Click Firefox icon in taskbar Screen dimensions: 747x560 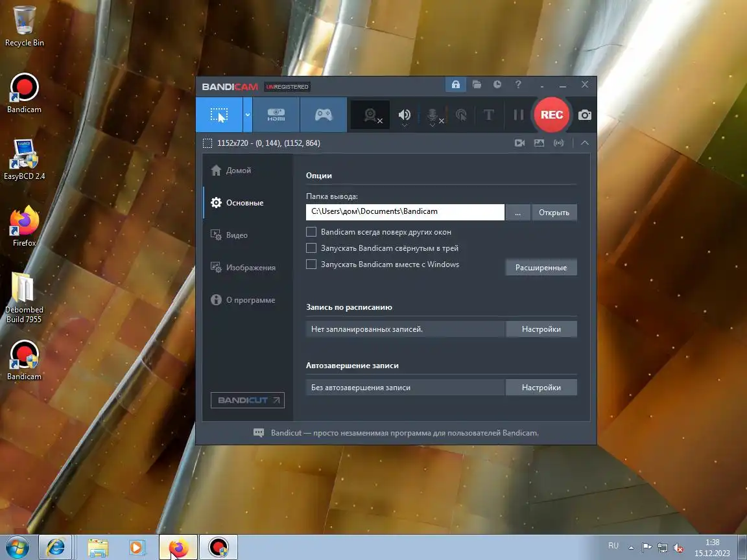(x=178, y=548)
